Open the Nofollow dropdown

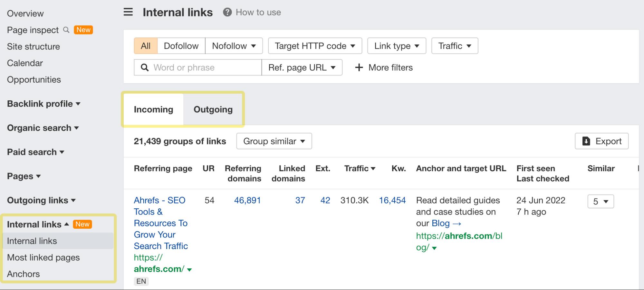[x=234, y=46]
